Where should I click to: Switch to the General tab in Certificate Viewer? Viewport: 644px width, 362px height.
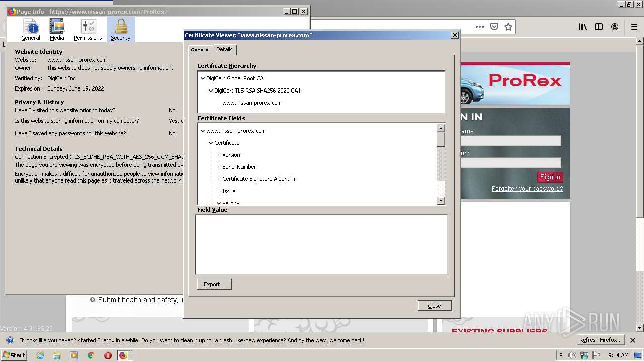tap(200, 50)
